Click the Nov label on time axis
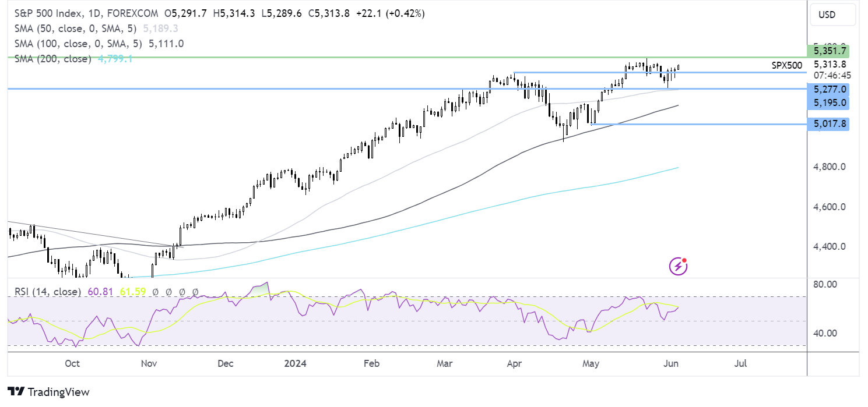 (149, 363)
